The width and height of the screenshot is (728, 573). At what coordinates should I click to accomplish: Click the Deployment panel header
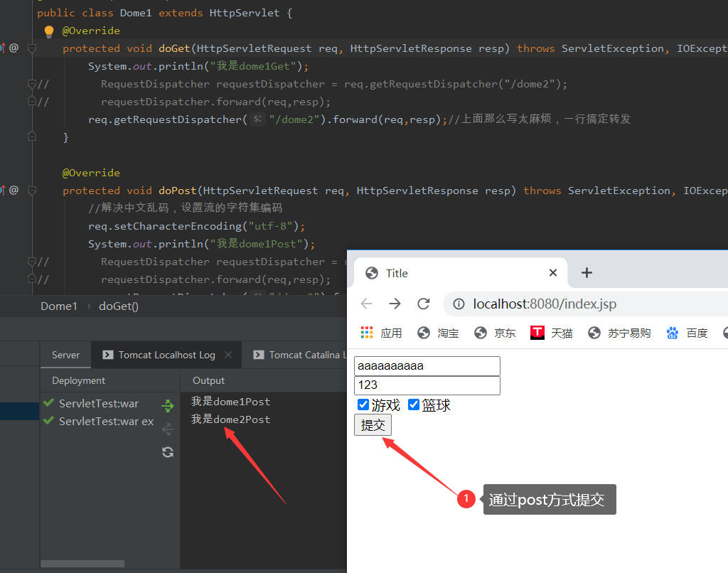coord(78,380)
